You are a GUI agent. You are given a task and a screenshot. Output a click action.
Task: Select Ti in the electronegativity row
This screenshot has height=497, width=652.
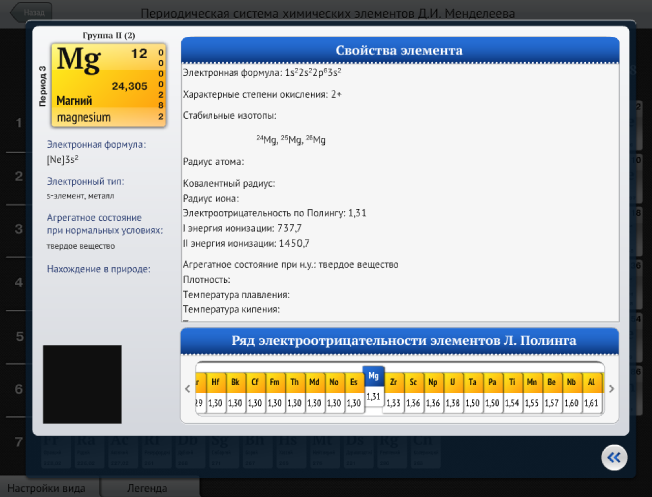point(513,381)
